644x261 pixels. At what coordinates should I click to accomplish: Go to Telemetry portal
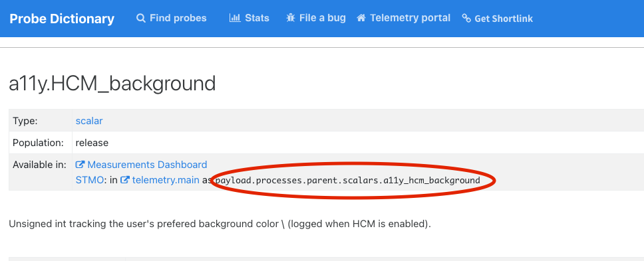[403, 18]
